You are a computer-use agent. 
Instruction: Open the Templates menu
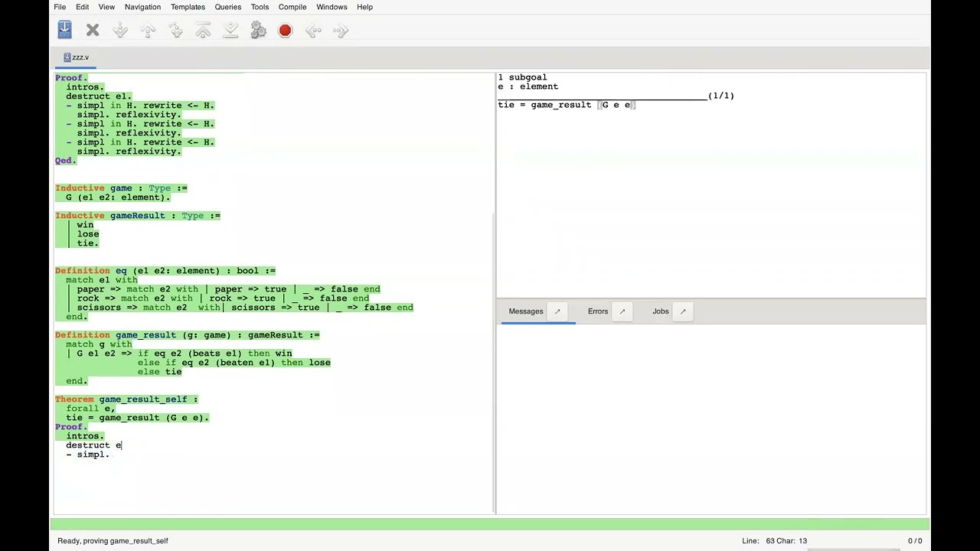coord(188,7)
